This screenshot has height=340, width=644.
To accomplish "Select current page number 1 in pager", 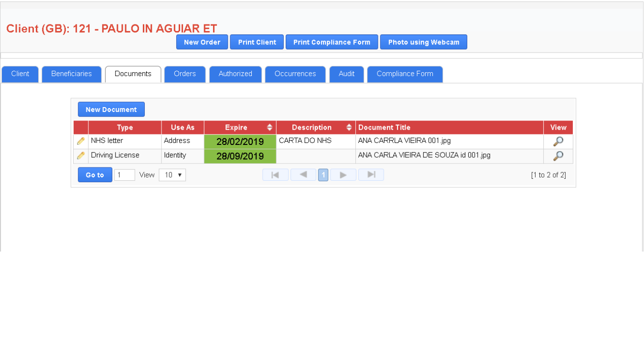I will point(323,175).
